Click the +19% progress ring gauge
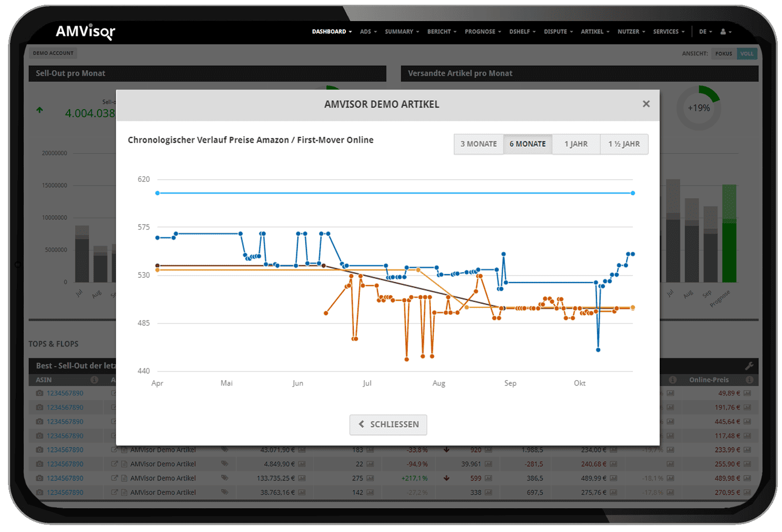The height and width of the screenshot is (532, 782). [699, 108]
